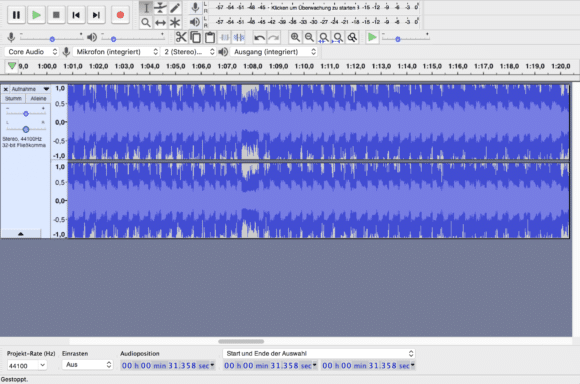Start playback with the green Play button

tap(36, 15)
